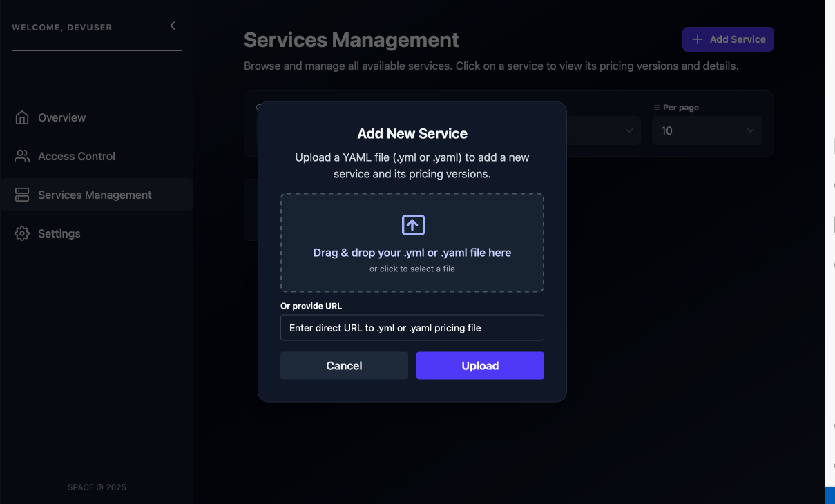Open the Access Control menu label

coord(77,156)
